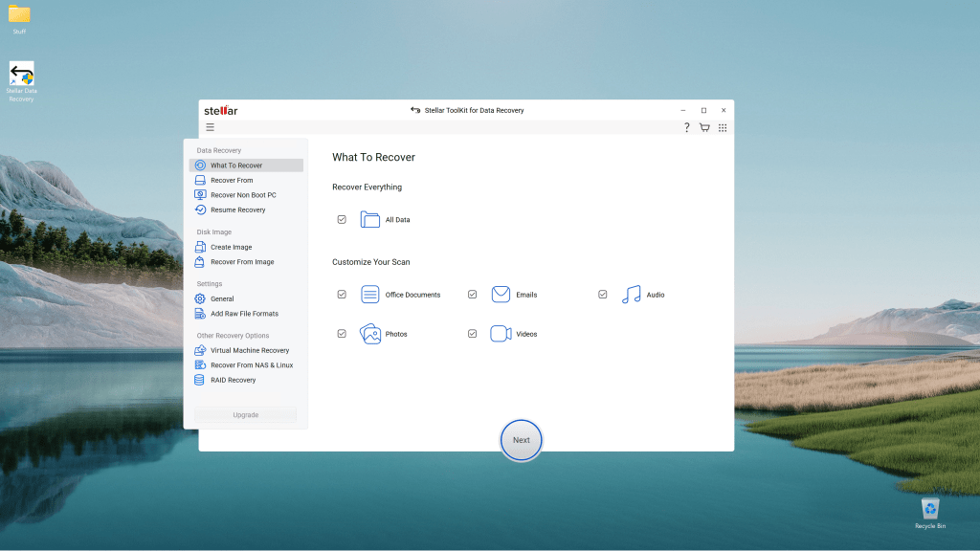The width and height of the screenshot is (980, 551).
Task: Open the shopping cart buy icon
Action: pyautogui.click(x=704, y=127)
